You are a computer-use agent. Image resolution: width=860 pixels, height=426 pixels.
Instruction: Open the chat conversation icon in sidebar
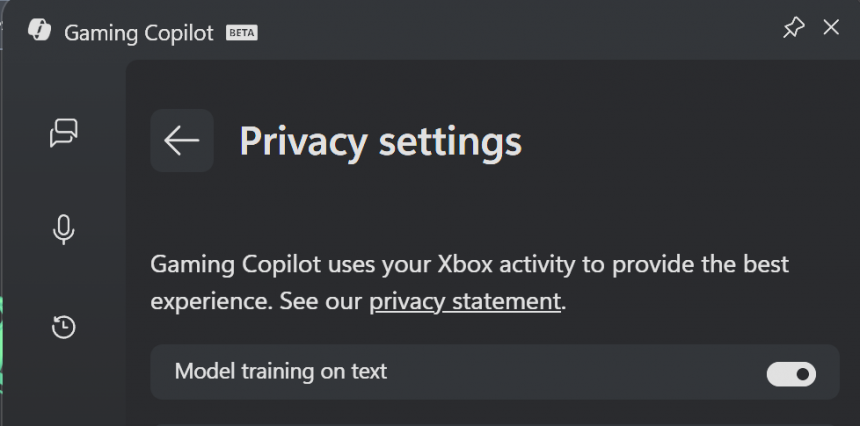[64, 133]
